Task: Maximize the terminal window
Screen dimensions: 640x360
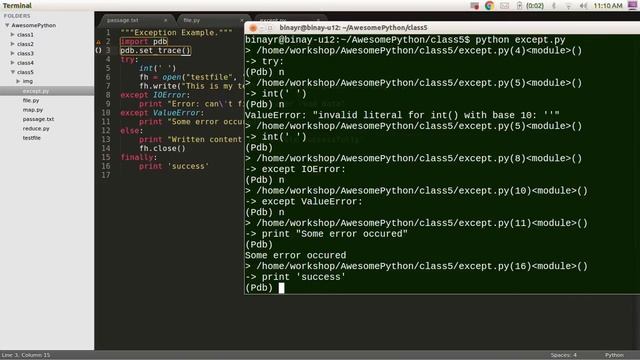Action: tap(270, 28)
